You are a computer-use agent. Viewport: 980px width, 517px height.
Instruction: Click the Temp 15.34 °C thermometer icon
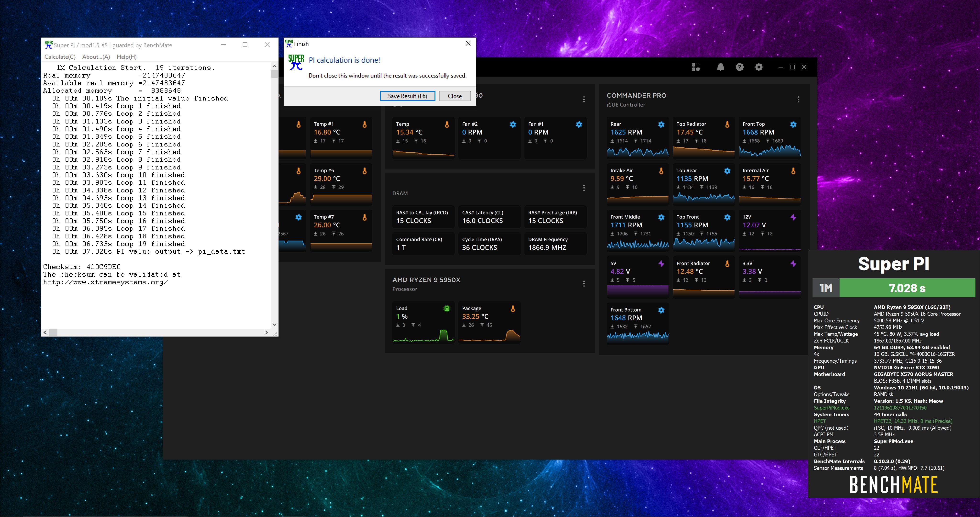(x=447, y=124)
